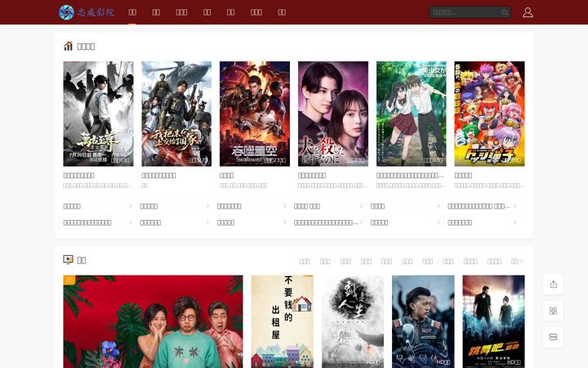Open the grey ink-wash 人生 movie poster
This screenshot has height=368, width=588.
pos(353,322)
